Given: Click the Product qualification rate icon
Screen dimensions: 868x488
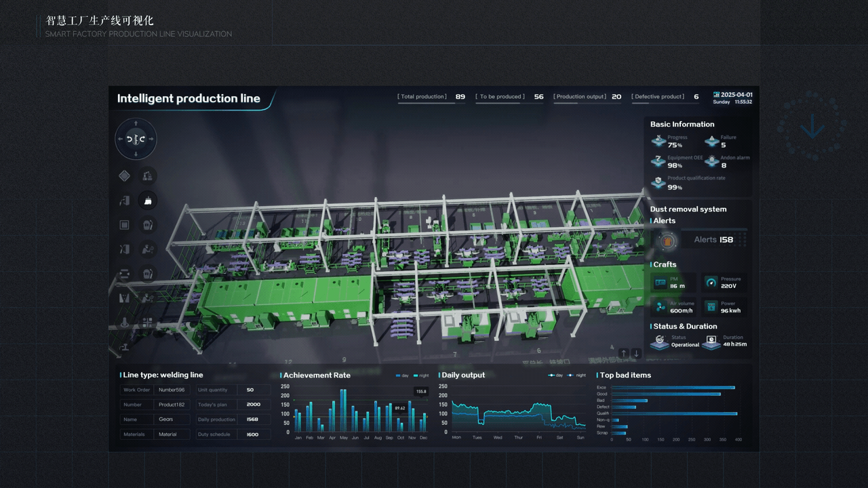Looking at the screenshot, I should pyautogui.click(x=658, y=182).
